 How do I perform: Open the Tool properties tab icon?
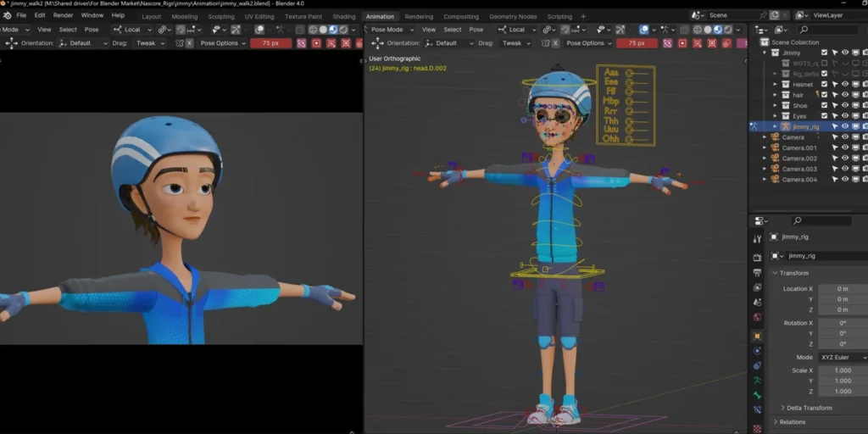[x=757, y=239]
